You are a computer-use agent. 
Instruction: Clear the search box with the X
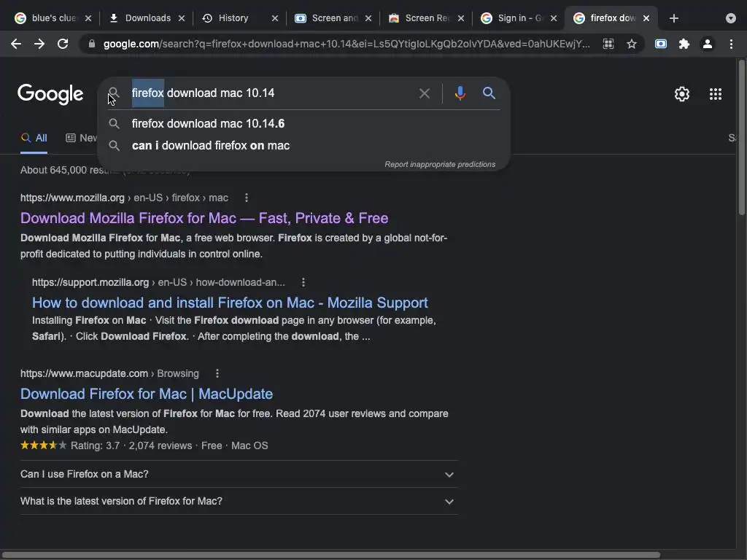click(425, 93)
